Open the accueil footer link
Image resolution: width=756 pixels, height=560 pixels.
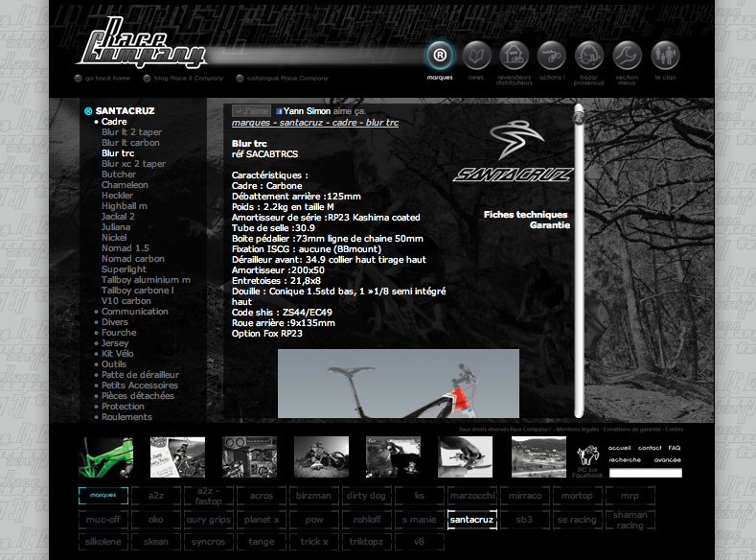click(x=619, y=448)
